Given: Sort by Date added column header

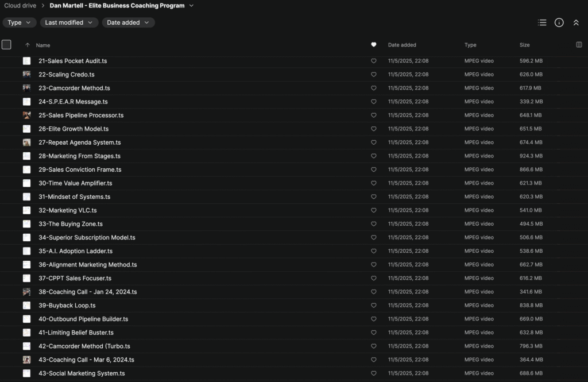Looking at the screenshot, I should tap(402, 45).
